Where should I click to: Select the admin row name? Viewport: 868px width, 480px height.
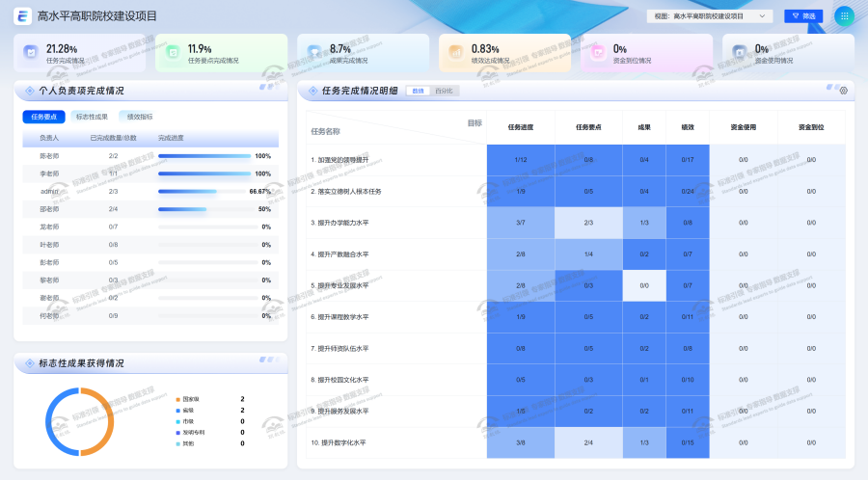pos(49,192)
